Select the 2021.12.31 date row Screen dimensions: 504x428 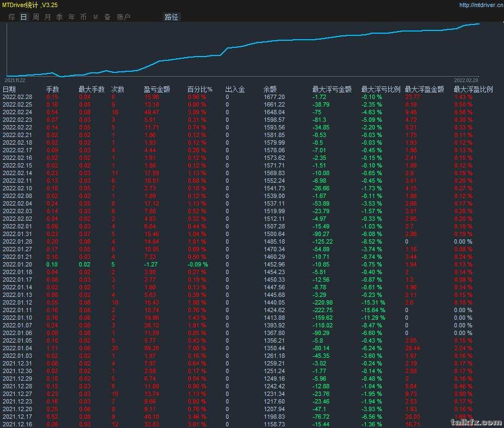(x=17, y=364)
